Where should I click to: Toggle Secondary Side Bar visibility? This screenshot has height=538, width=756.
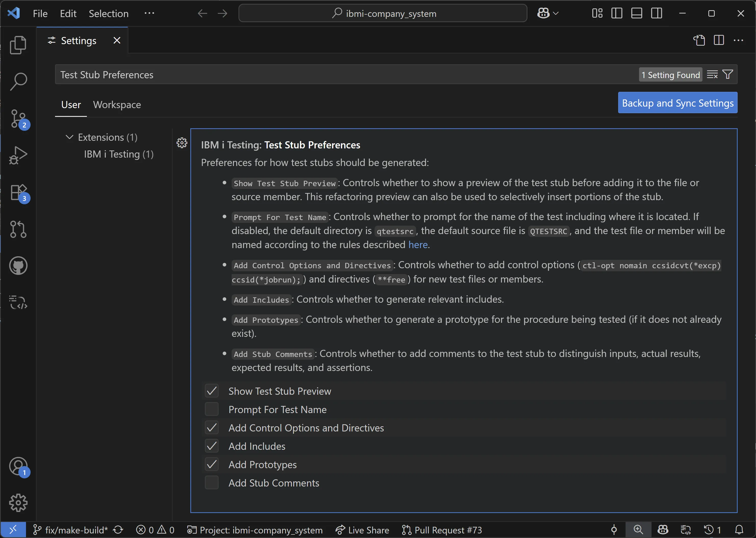click(x=656, y=13)
